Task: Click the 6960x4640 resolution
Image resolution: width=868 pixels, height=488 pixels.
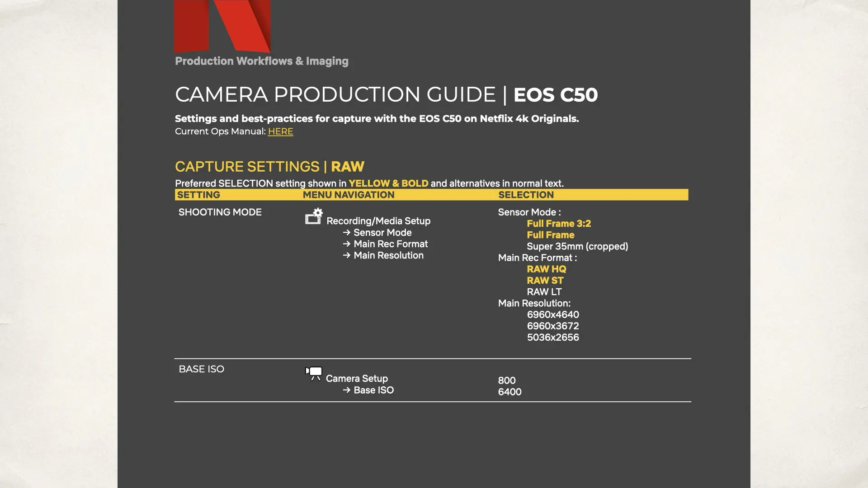Action: click(x=552, y=314)
